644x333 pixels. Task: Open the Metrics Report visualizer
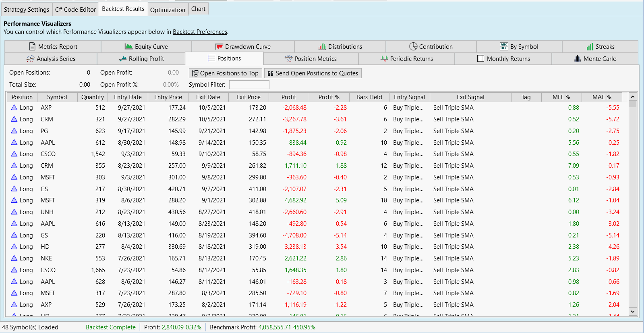coord(53,47)
